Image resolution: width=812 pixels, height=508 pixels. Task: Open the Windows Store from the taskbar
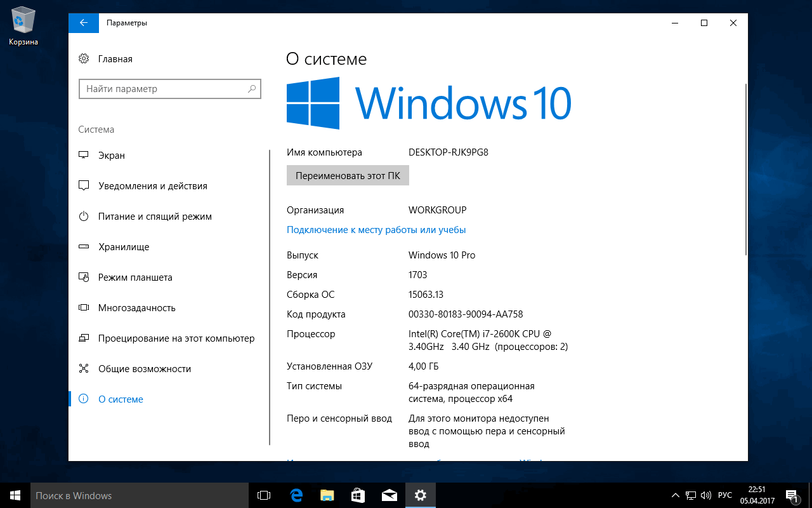[358, 495]
